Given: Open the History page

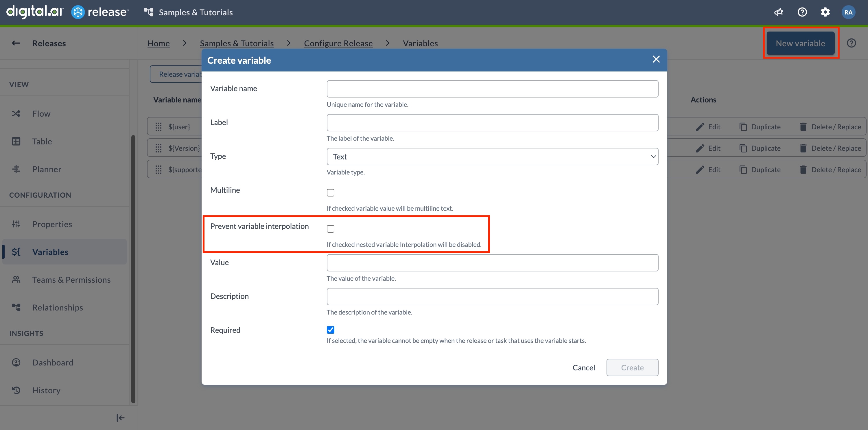Looking at the screenshot, I should click(46, 390).
